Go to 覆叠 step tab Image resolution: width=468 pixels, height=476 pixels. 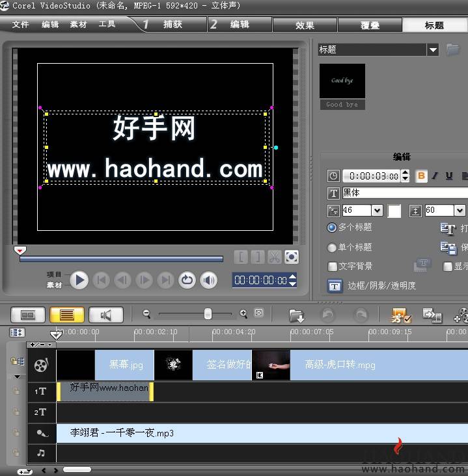[x=370, y=25]
